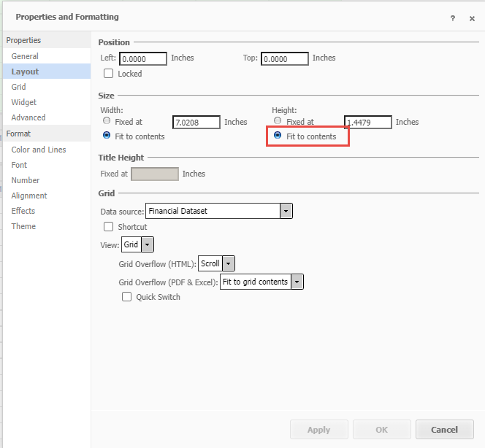Open the help question mark icon
The image size is (485, 448).
point(453,18)
